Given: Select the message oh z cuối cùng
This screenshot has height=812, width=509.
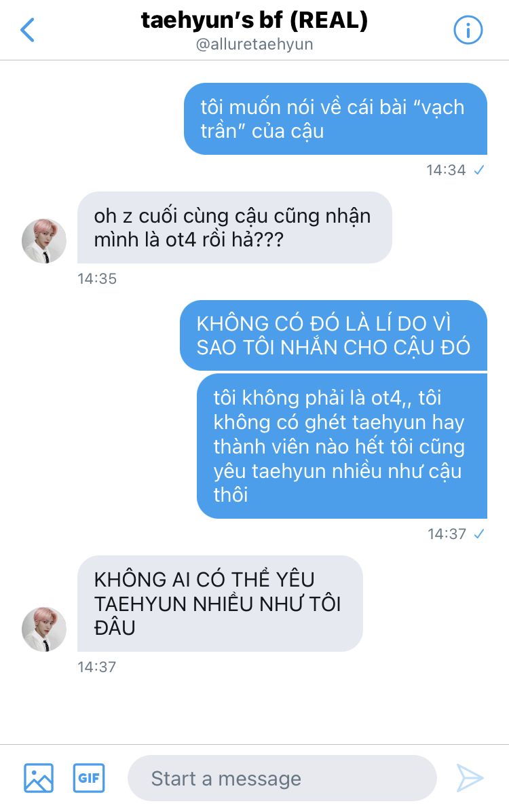Looking at the screenshot, I should coord(235,227).
